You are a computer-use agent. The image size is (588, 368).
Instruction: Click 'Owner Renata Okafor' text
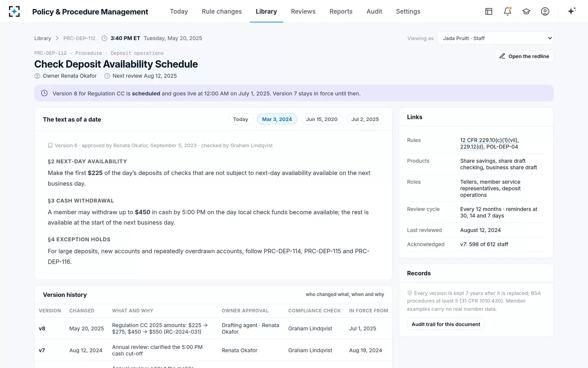(70, 76)
